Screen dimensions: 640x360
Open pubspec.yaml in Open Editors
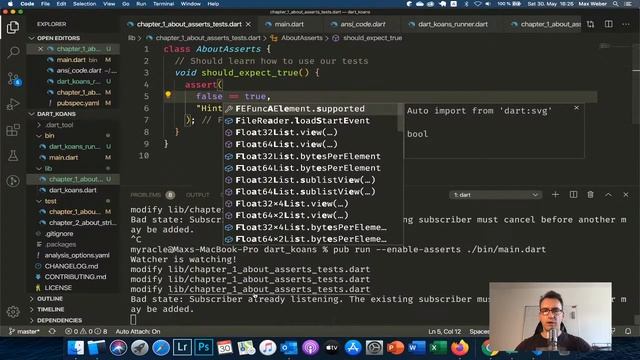pos(78,103)
